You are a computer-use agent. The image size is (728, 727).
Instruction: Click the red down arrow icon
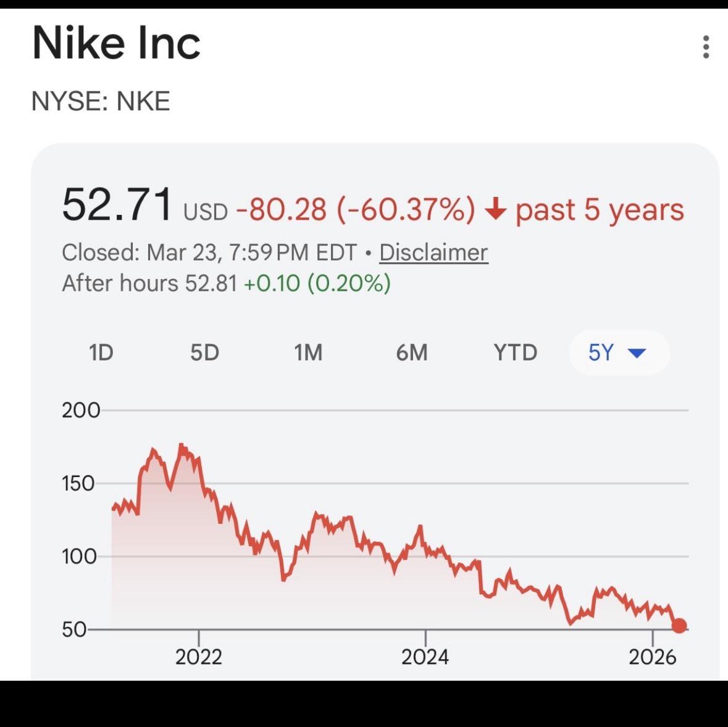[495, 210]
